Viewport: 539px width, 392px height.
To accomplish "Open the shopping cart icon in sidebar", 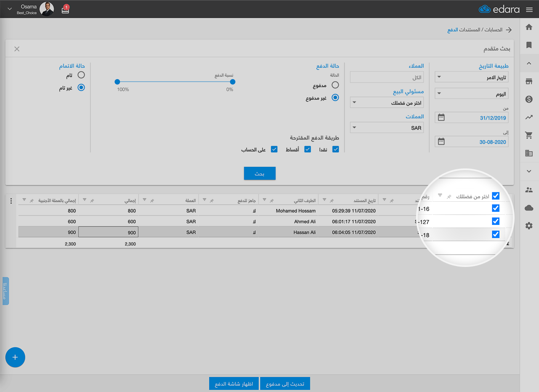I will coord(529,135).
